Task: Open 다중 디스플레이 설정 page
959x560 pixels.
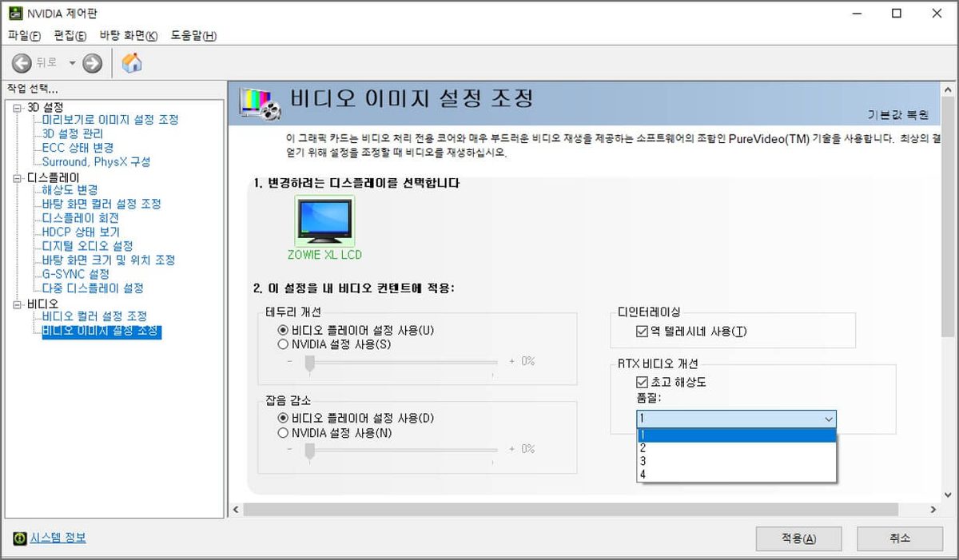Action: pos(93,288)
